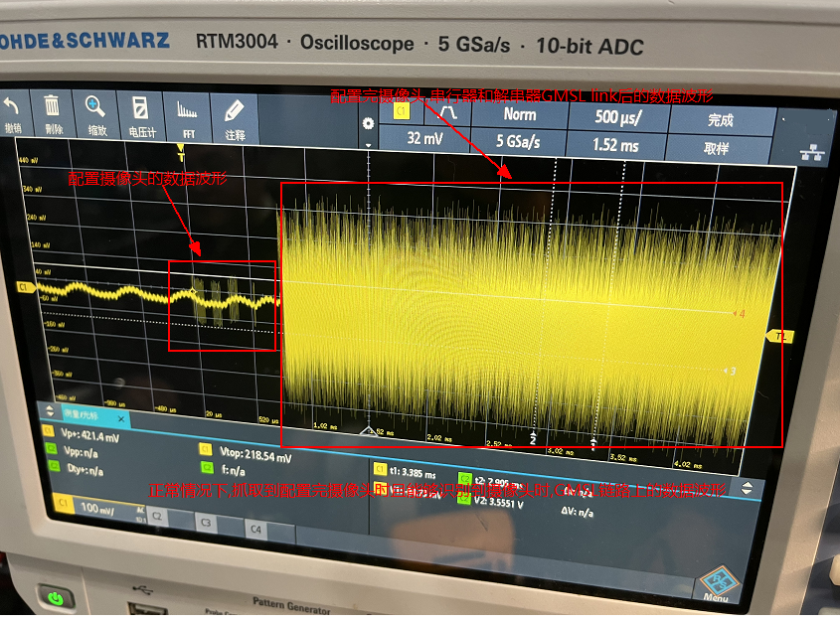Tap the green power button on the bezel
Image resolution: width=840 pixels, height=623 pixels.
pyautogui.click(x=56, y=598)
